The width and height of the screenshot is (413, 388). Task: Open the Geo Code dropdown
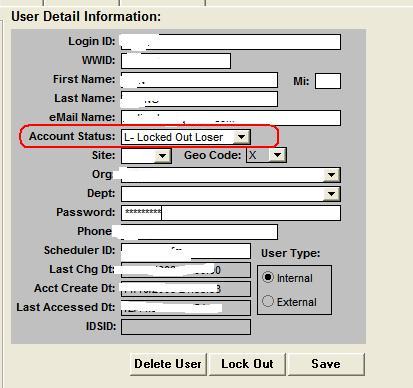coord(278,155)
